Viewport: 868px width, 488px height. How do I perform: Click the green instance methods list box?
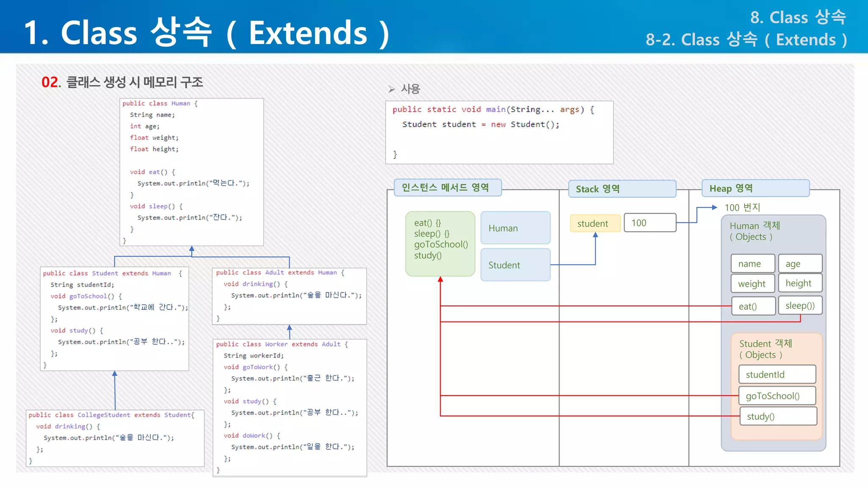click(440, 244)
